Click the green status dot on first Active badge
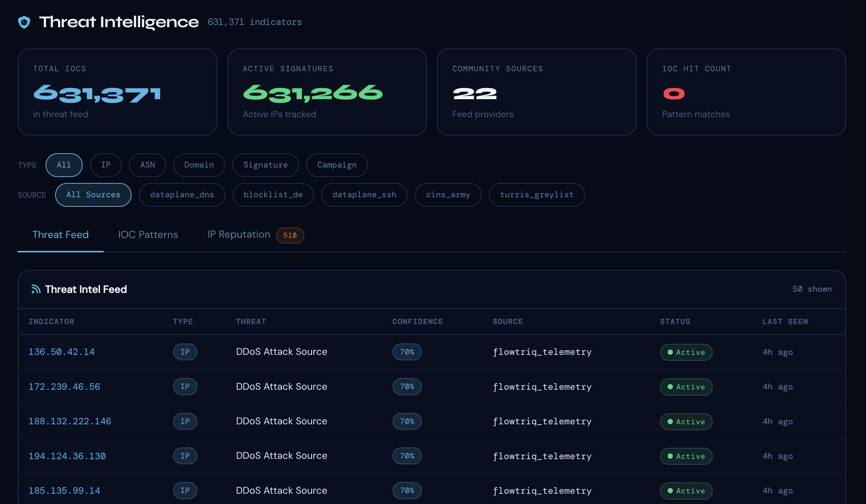Viewport: 866px width, 504px height. click(x=670, y=352)
